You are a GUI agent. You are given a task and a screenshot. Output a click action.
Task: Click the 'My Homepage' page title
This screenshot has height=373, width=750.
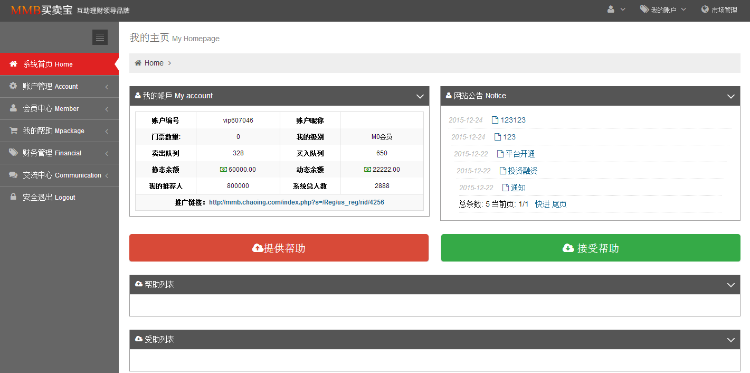(196, 39)
